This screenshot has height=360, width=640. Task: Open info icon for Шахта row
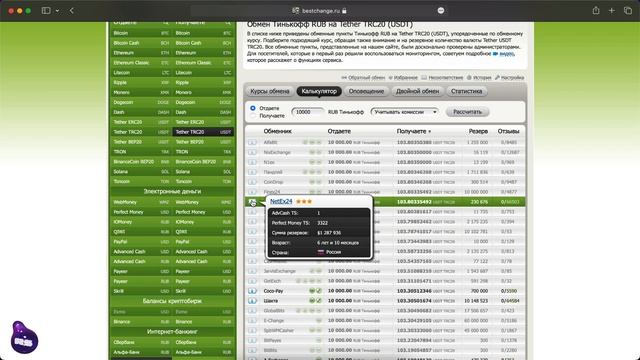point(252,301)
